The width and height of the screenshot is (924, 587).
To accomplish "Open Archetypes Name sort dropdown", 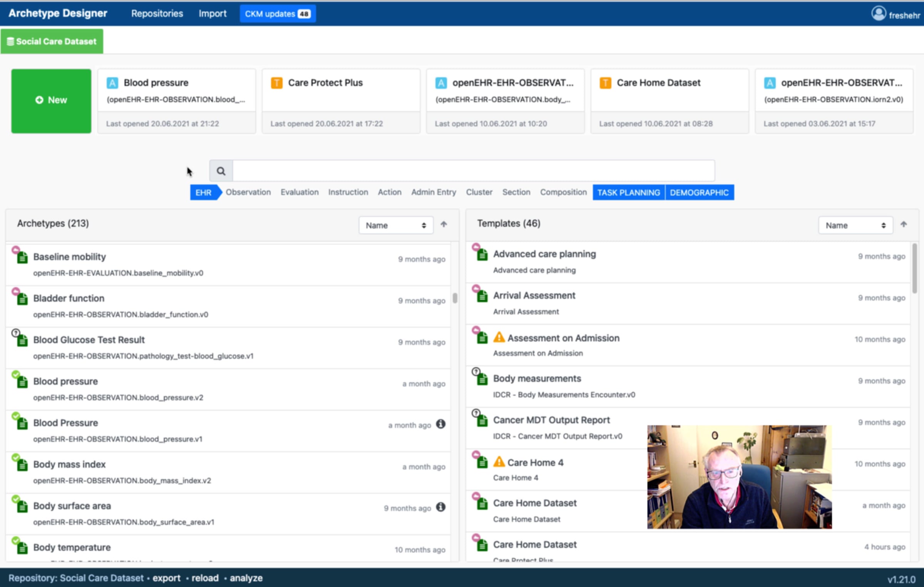I will pyautogui.click(x=395, y=225).
